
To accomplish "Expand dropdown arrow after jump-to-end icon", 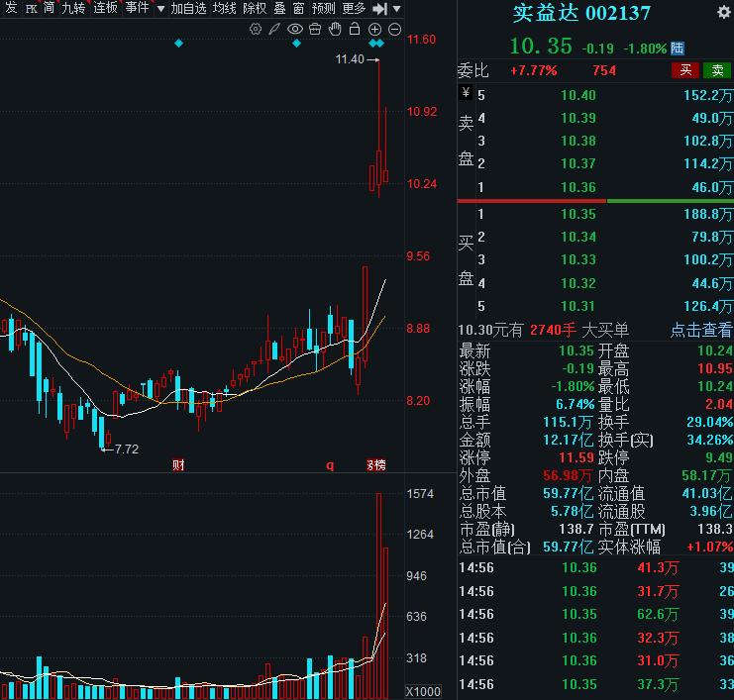I will pyautogui.click(x=396, y=9).
